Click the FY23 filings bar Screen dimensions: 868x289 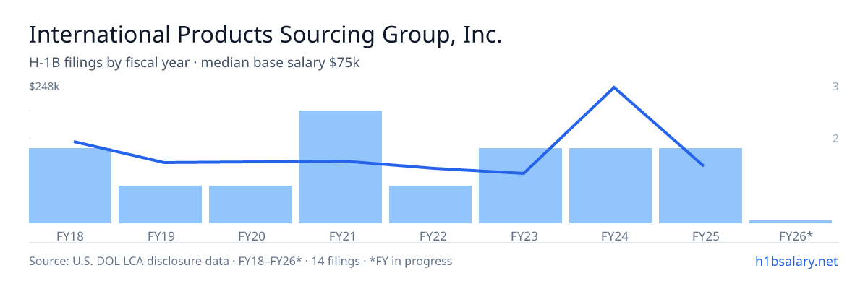pyautogui.click(x=520, y=186)
